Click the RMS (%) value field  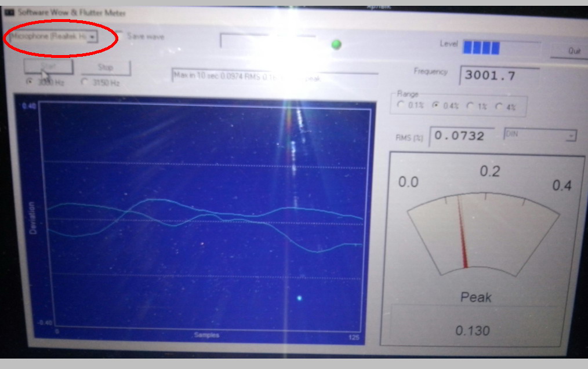pos(461,136)
